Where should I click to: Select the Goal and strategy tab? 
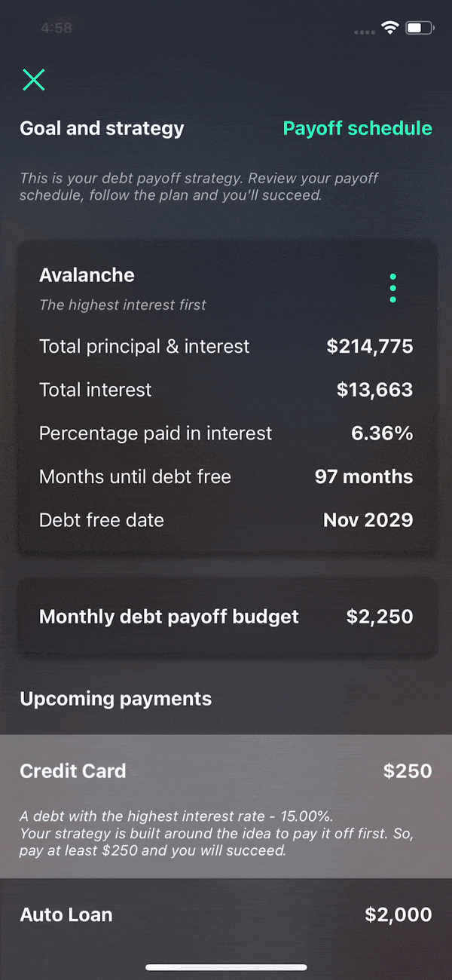(102, 128)
